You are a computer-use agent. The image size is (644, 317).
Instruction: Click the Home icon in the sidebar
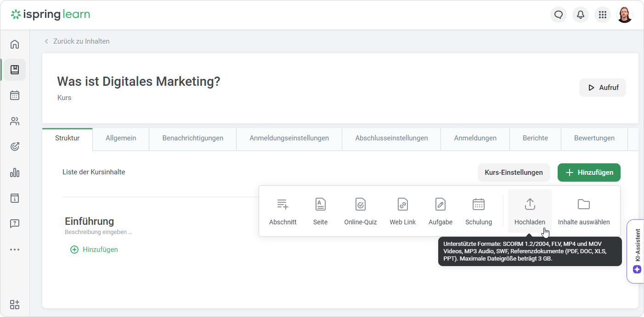pyautogui.click(x=15, y=44)
